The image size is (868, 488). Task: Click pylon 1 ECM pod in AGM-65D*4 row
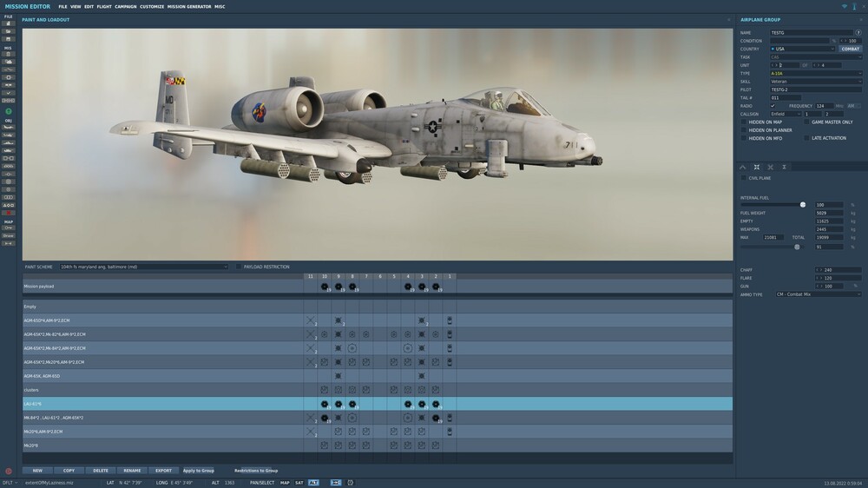coord(450,320)
